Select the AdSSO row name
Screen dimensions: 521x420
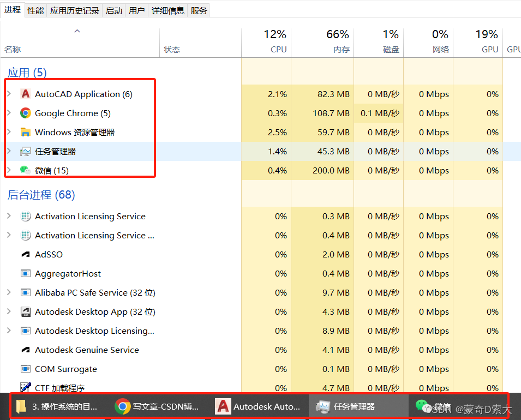49,255
